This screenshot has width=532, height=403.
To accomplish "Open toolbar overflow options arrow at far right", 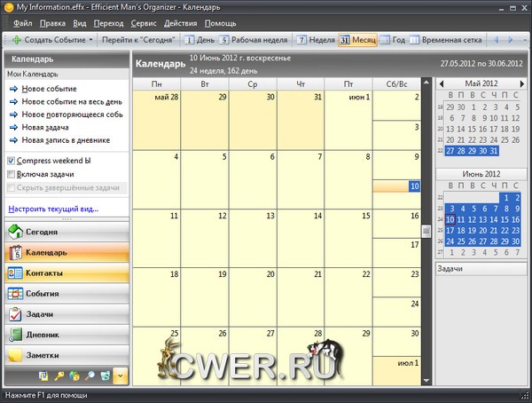I will tap(524, 40).
